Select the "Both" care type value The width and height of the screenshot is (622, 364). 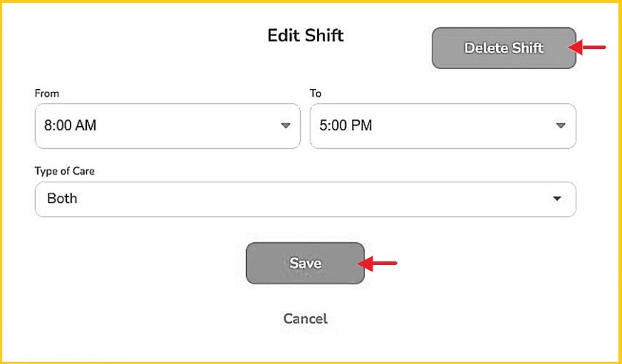[x=62, y=199]
